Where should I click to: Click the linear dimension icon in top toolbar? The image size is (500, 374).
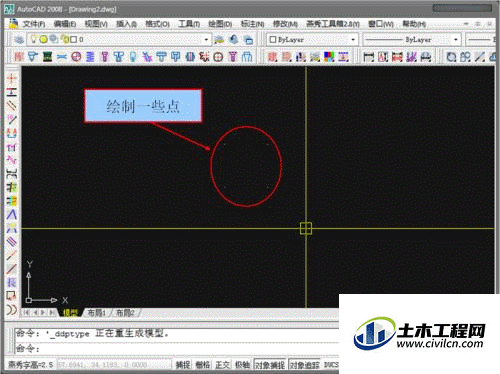(369, 57)
